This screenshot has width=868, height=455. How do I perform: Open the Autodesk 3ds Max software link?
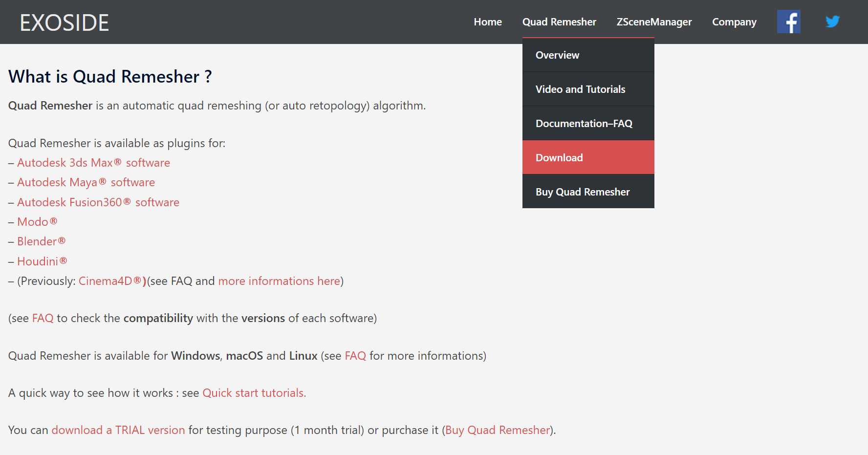93,163
